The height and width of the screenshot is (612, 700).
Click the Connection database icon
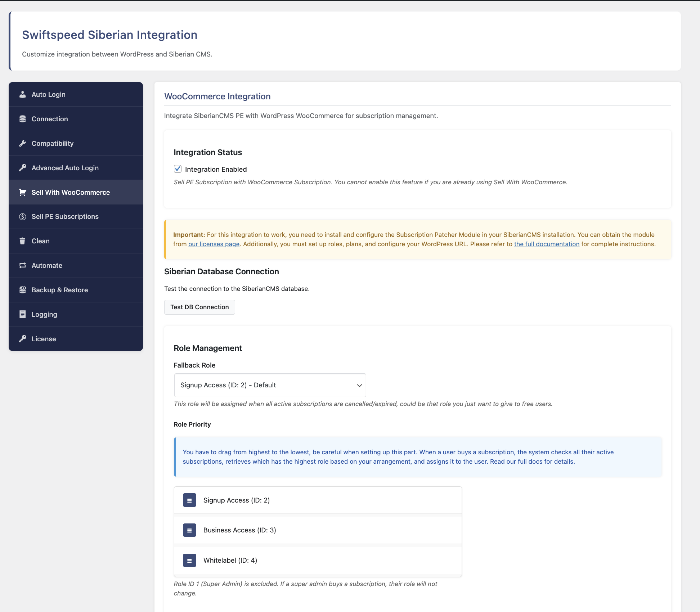pos(22,119)
